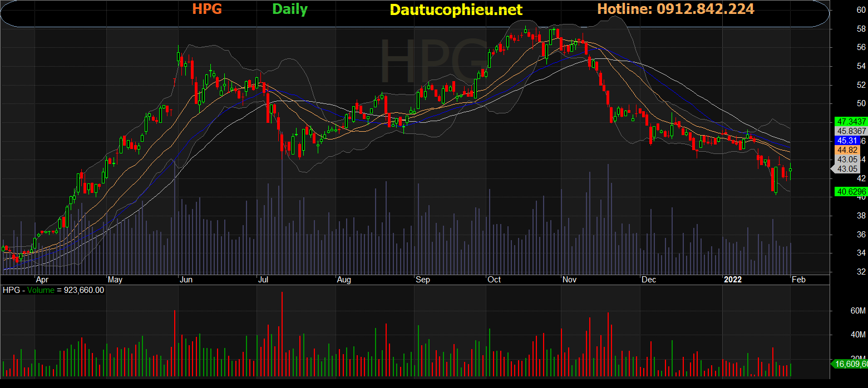The image size is (868, 388).
Task: Click the green 40.6296 price tag
Action: point(850,192)
